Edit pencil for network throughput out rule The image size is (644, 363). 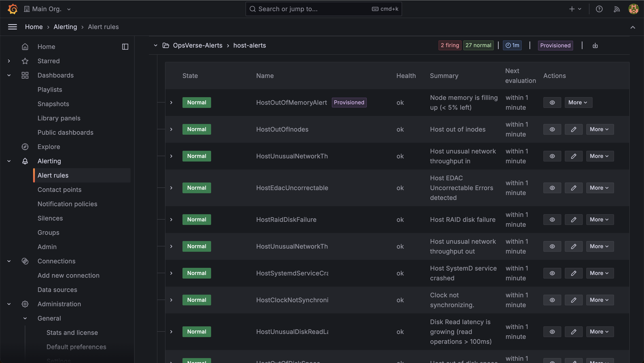point(574,246)
